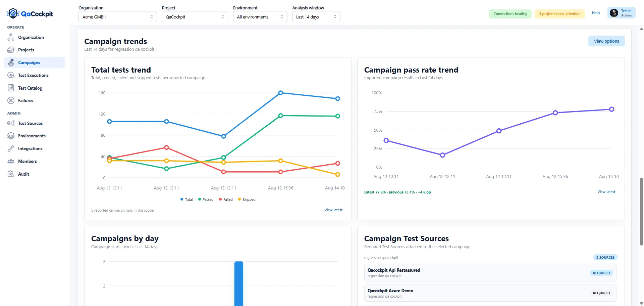The height and width of the screenshot is (306, 644).
Task: Go to Projects in sidebar
Action: click(35, 50)
